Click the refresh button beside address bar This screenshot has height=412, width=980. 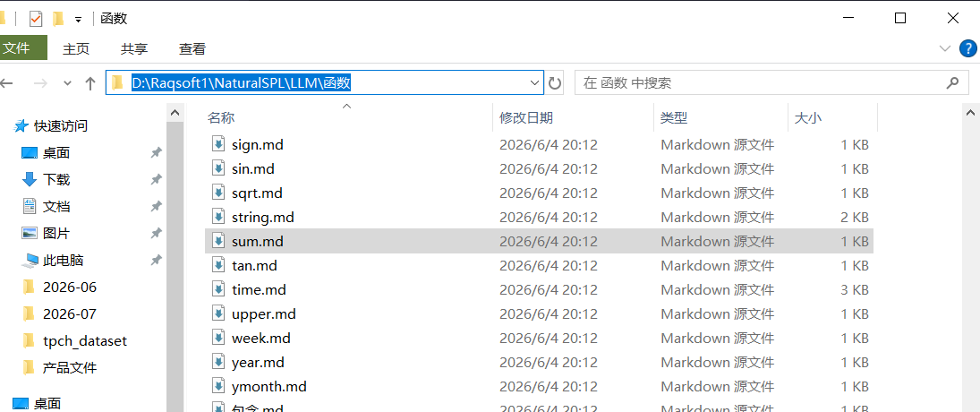555,82
